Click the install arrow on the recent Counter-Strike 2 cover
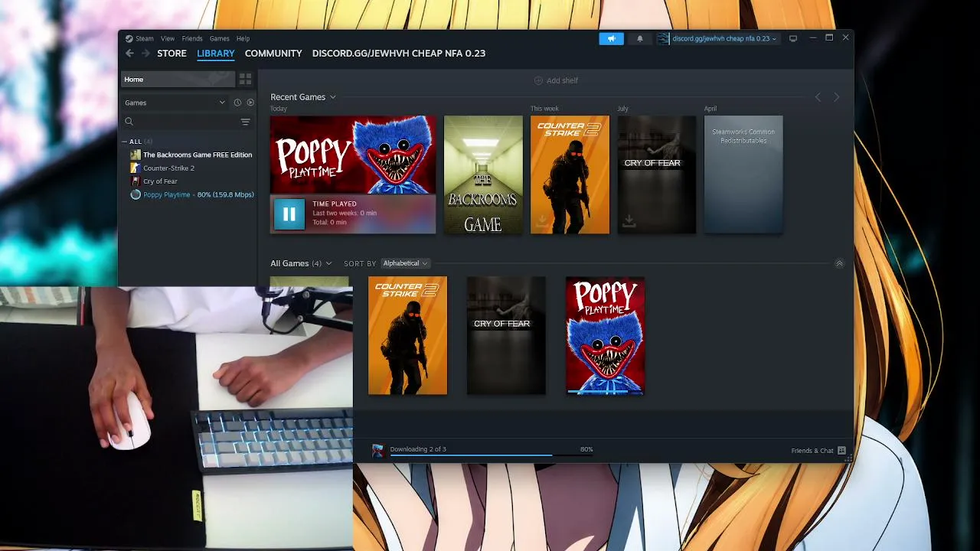 click(x=542, y=221)
